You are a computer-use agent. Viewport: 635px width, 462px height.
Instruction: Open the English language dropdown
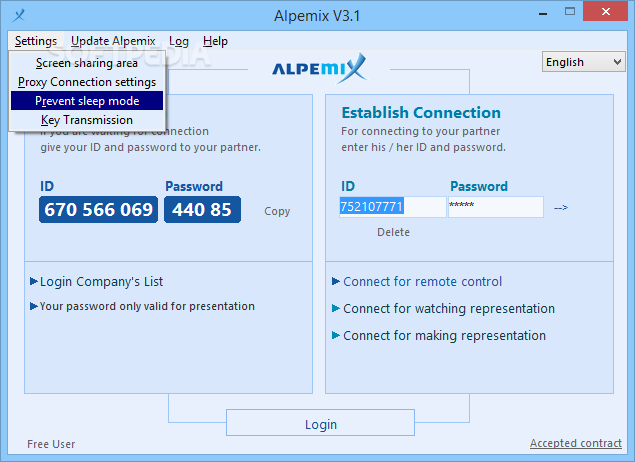(x=584, y=62)
